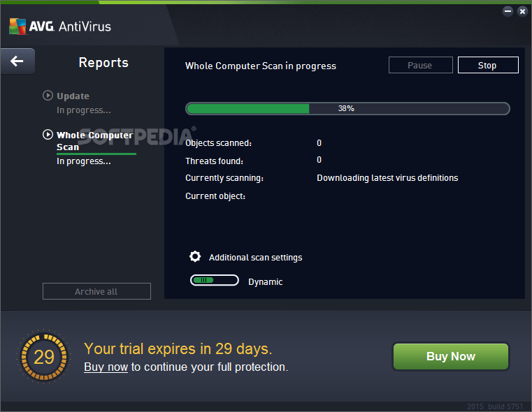Close the AVG window
Image resolution: width=532 pixels, height=412 pixels.
[522, 11]
